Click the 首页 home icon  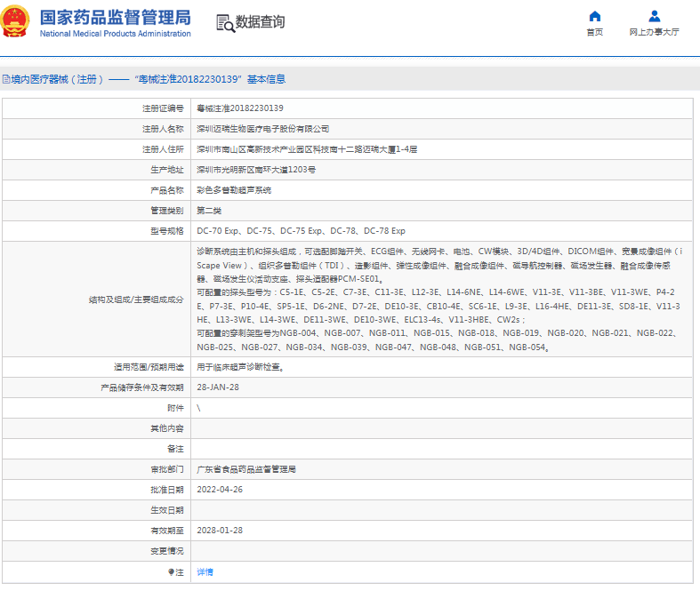(594, 16)
